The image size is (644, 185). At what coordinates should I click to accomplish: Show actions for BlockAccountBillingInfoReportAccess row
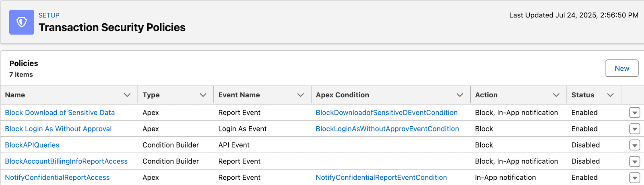tap(634, 162)
